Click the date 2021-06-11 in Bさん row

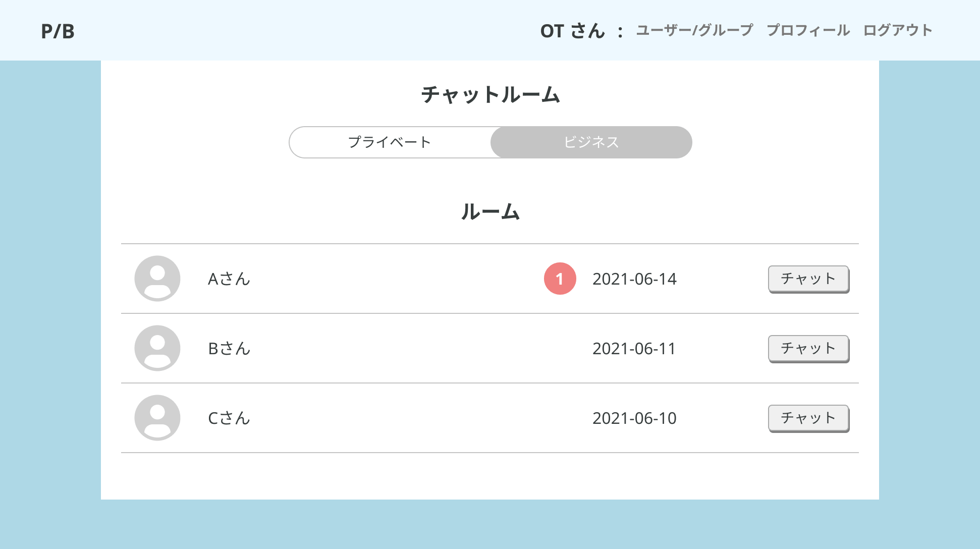634,349
